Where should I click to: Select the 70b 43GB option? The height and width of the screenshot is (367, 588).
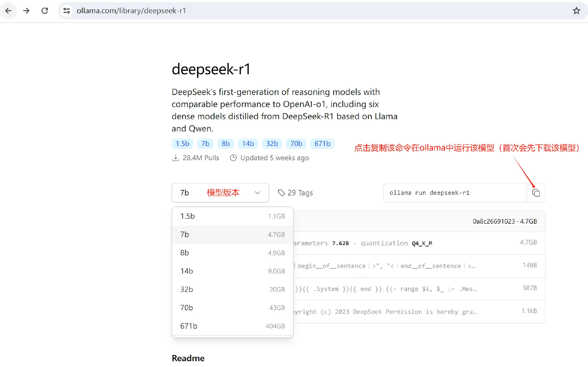click(x=232, y=308)
